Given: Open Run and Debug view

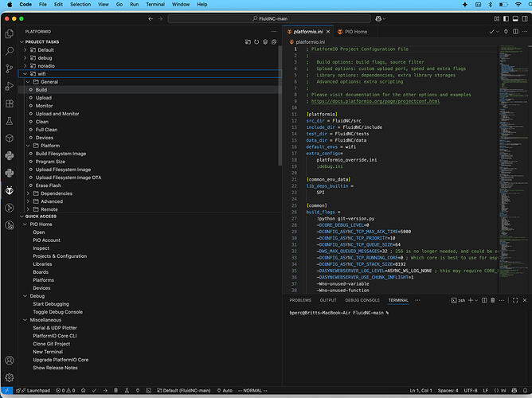Looking at the screenshot, I should tap(10, 86).
